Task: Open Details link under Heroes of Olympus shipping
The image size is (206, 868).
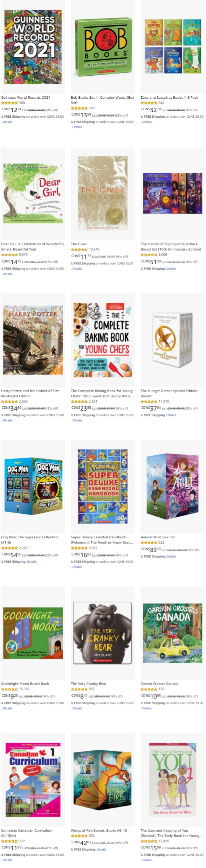Action: click(171, 269)
